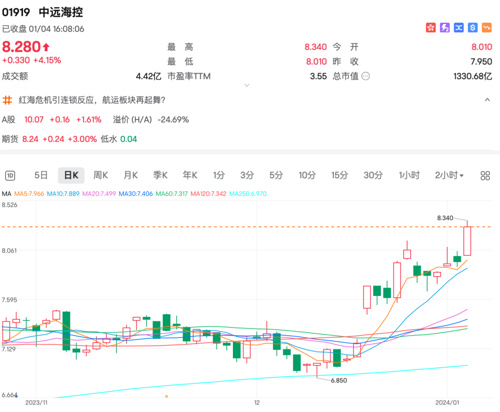Click the 2024/01 date axis label
The height and width of the screenshot is (412, 500).
coord(447,403)
